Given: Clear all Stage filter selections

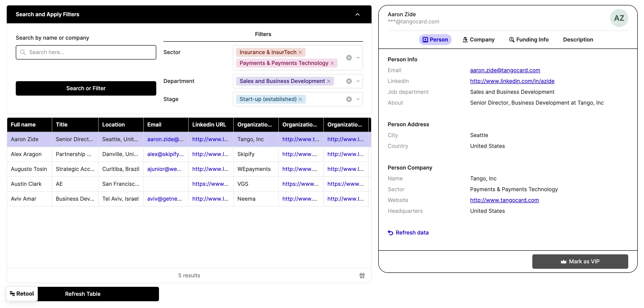Looking at the screenshot, I should pos(349,99).
